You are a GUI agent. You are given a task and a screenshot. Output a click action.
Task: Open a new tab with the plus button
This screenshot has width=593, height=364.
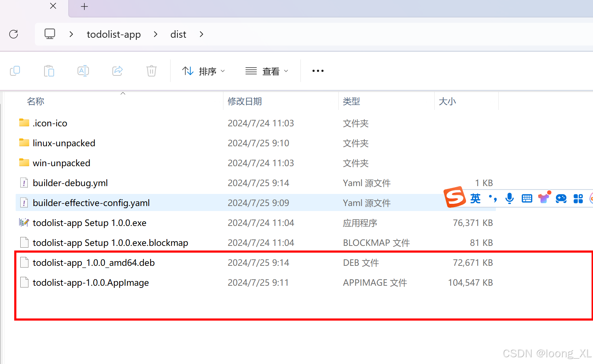tap(84, 6)
